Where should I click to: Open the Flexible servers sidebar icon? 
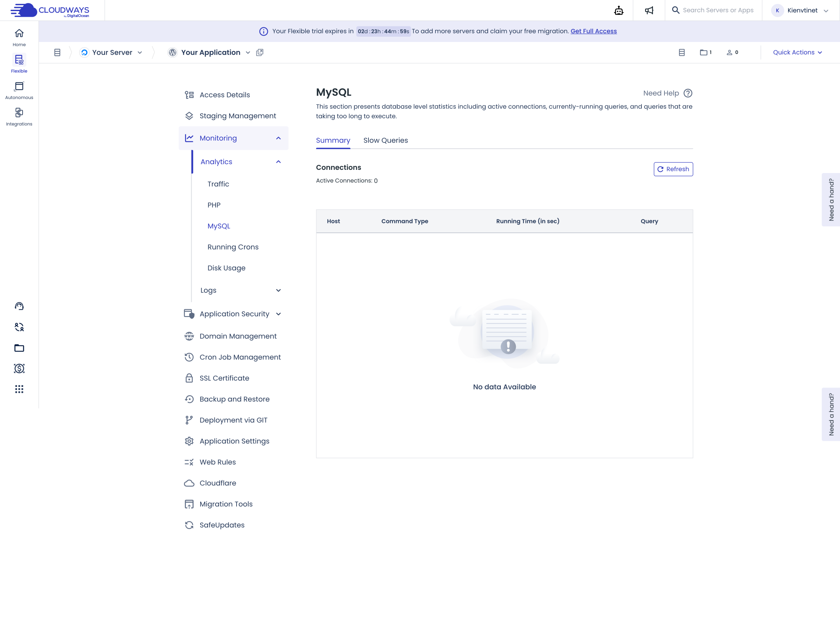(x=19, y=63)
